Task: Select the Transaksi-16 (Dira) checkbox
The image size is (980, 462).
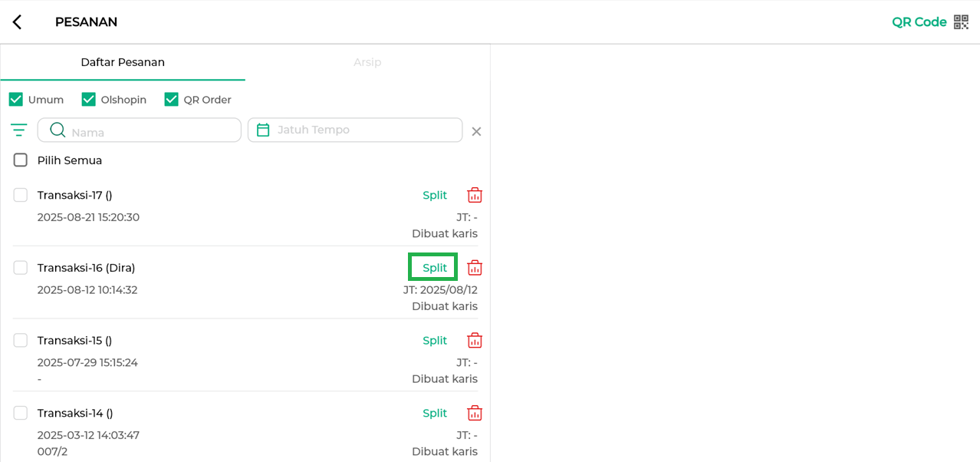Action: click(x=21, y=267)
